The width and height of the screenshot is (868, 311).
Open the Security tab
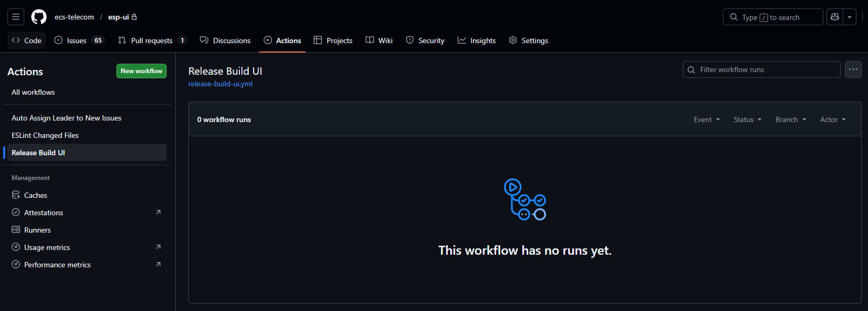425,41
